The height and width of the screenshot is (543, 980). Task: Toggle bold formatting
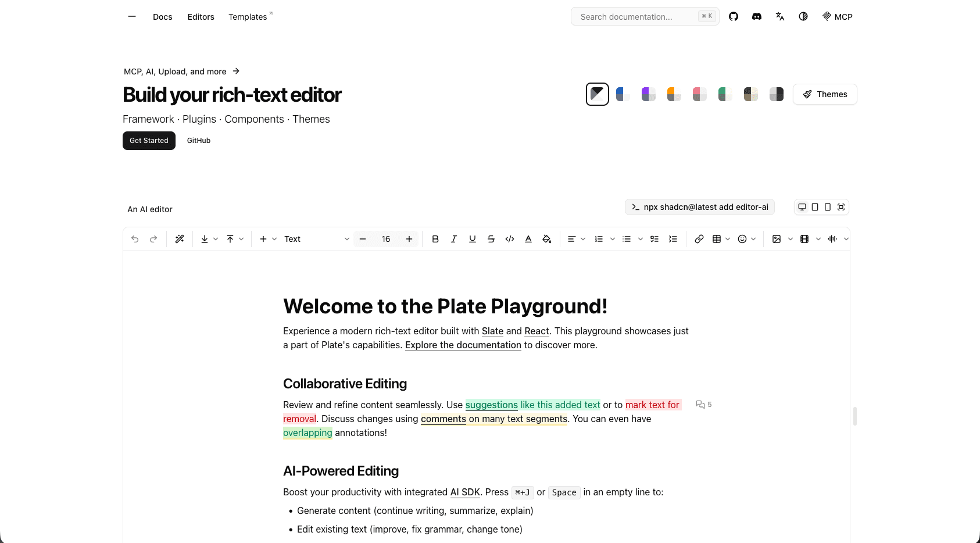(x=435, y=239)
